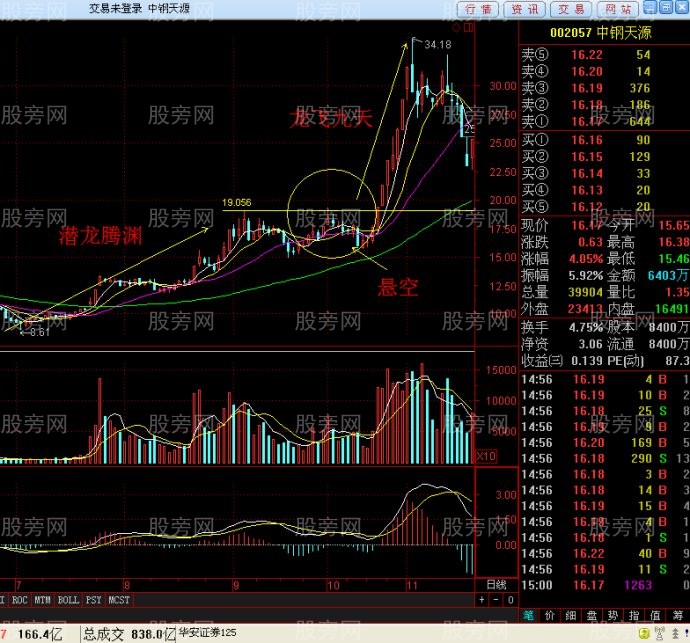Click buy level 买④ price 16.13

tap(587, 190)
